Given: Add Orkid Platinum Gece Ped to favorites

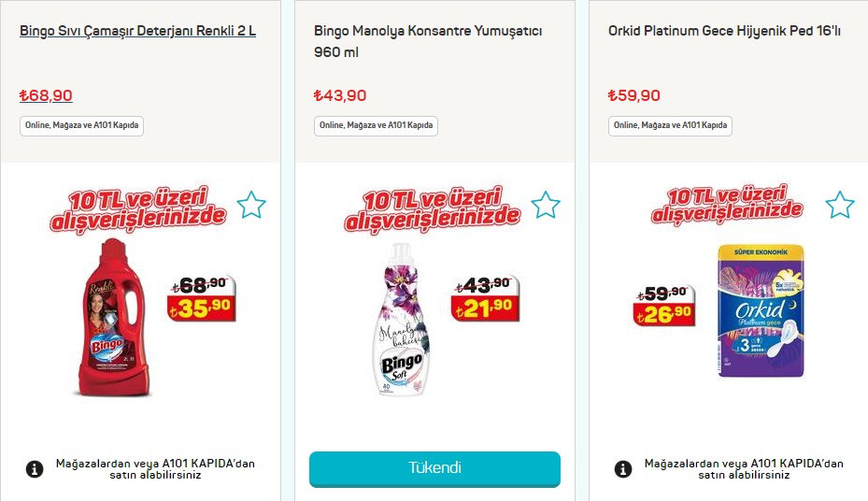Looking at the screenshot, I should point(840,205).
